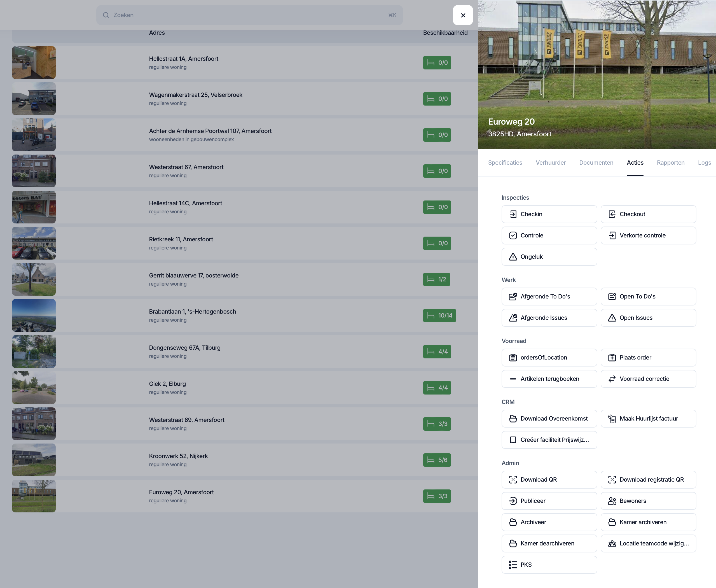Click the Ongeluk warning triangle icon
The width and height of the screenshot is (716, 588).
[513, 257]
